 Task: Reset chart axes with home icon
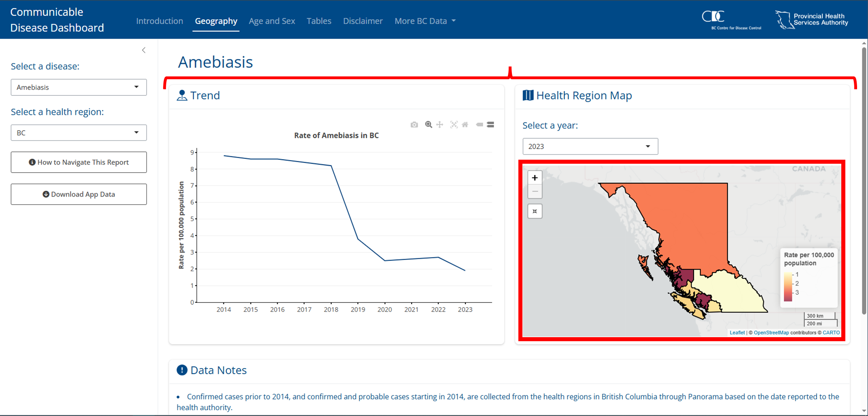tap(465, 125)
